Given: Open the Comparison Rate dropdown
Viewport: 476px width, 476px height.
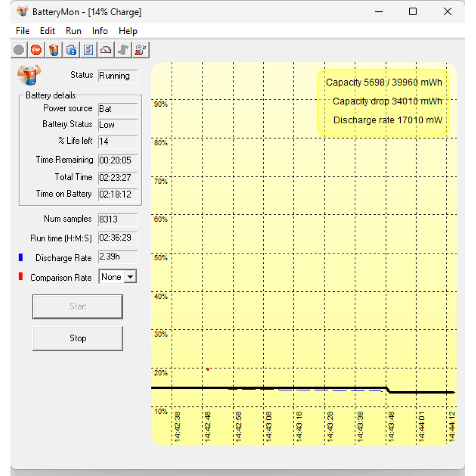Looking at the screenshot, I should (130, 277).
